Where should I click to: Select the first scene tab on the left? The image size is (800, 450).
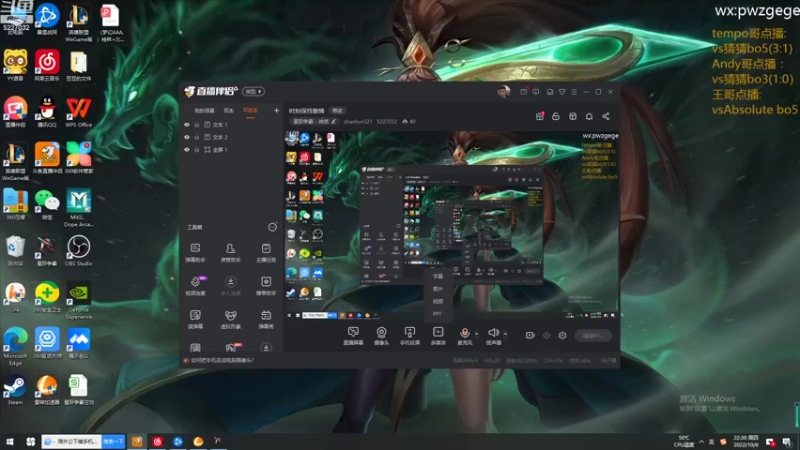204,110
